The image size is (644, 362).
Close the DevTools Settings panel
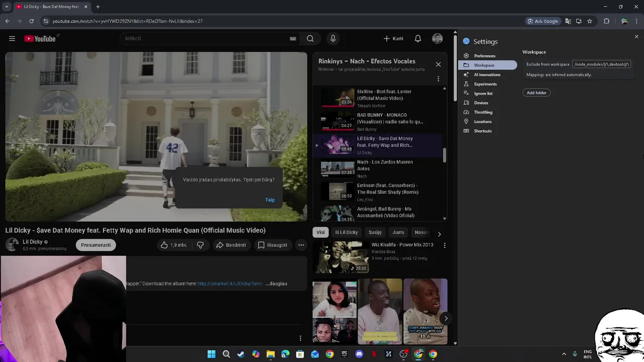(x=636, y=37)
